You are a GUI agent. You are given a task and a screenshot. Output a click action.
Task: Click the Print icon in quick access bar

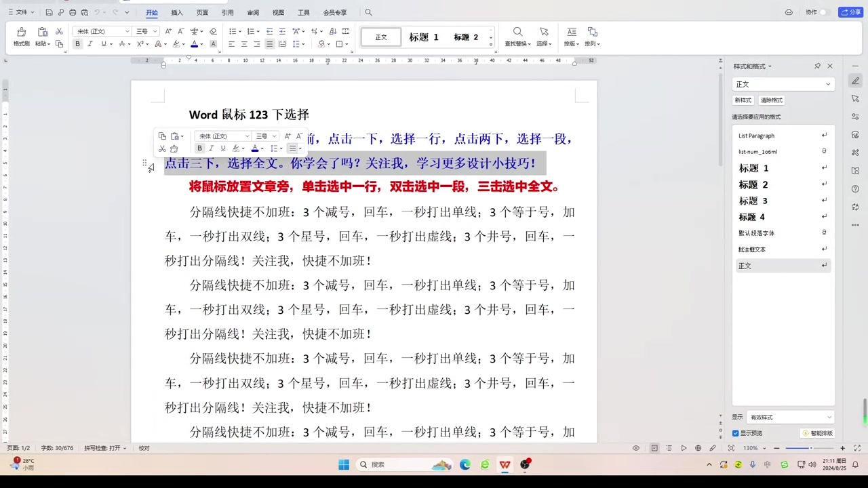73,12
